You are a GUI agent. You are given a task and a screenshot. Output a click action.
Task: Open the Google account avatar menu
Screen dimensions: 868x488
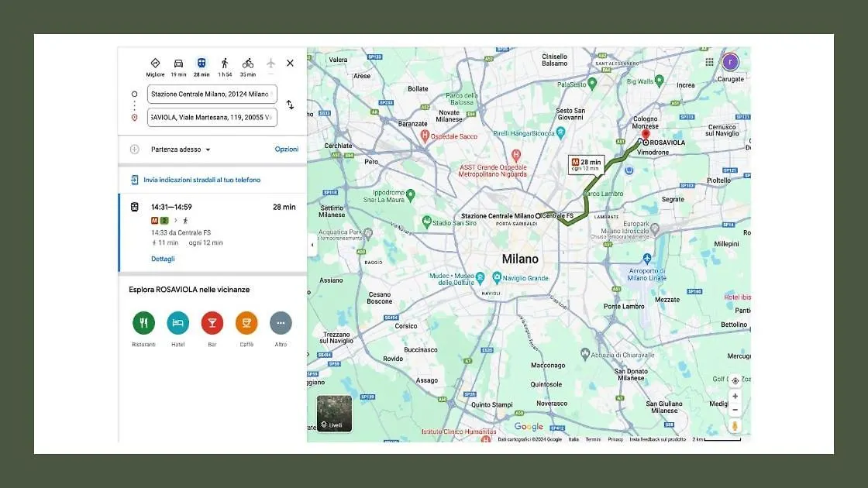[x=730, y=62]
